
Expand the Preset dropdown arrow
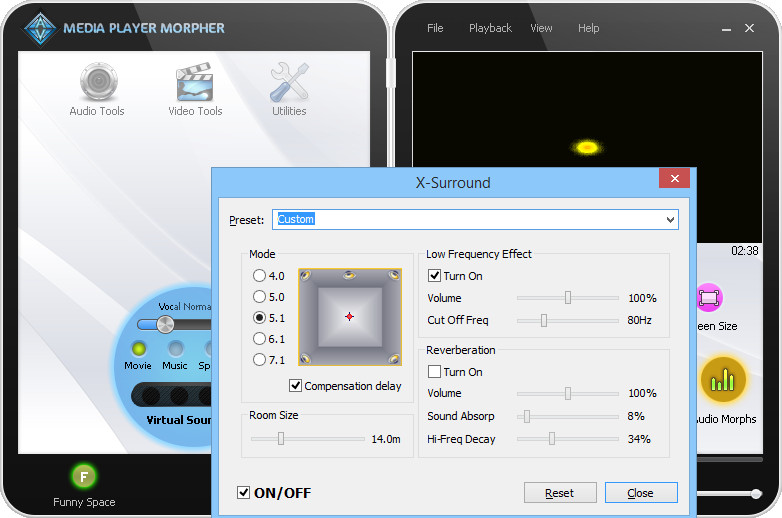click(x=670, y=220)
